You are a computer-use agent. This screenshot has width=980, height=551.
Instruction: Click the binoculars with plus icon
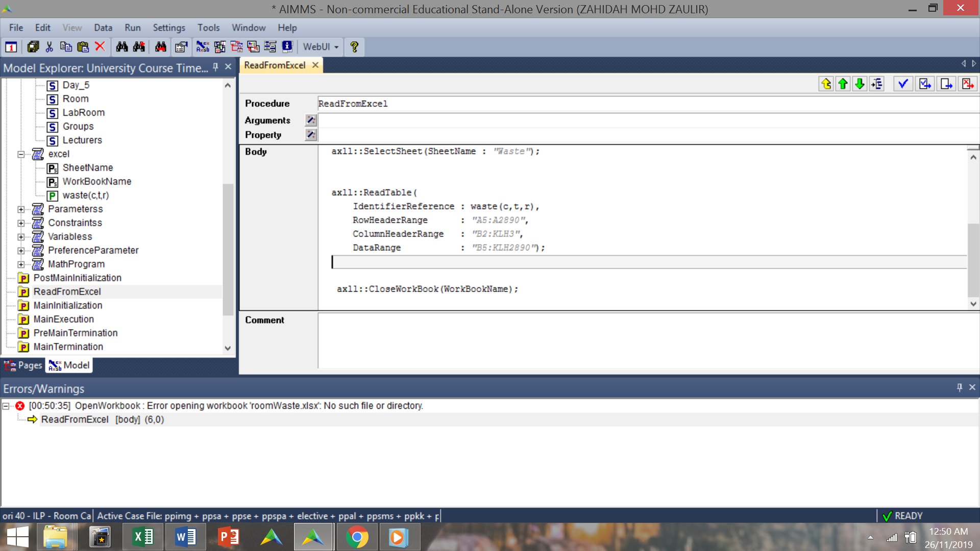[139, 47]
